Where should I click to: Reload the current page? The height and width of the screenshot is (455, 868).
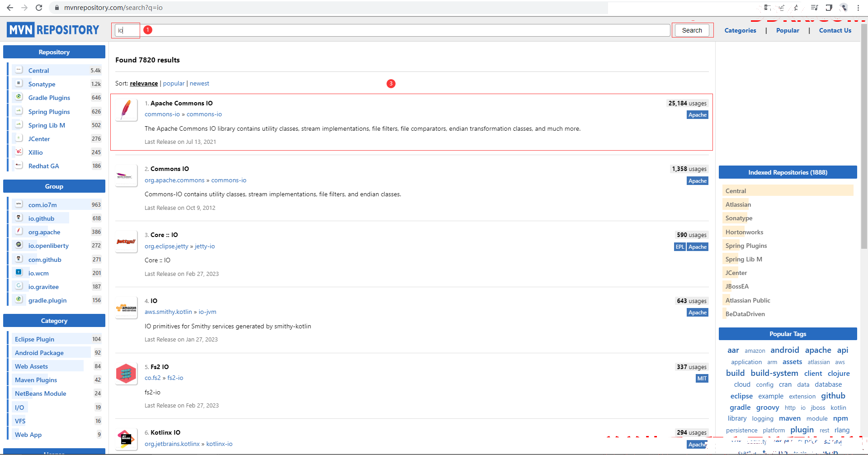tap(39, 8)
